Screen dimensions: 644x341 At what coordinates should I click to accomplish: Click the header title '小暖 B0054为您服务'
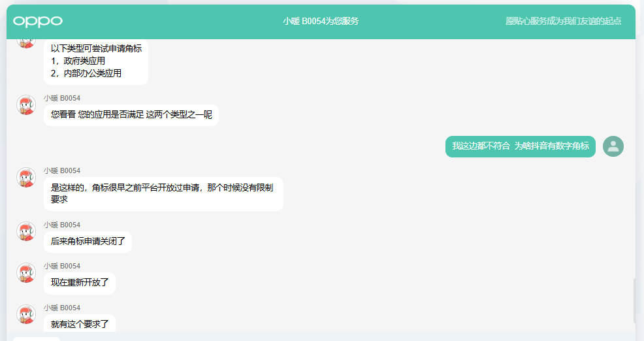pyautogui.click(x=321, y=21)
